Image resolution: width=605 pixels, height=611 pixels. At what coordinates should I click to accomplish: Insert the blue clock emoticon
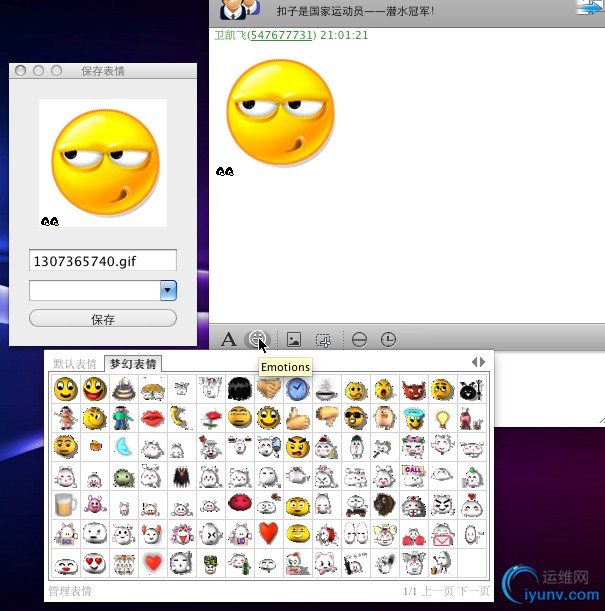[298, 389]
